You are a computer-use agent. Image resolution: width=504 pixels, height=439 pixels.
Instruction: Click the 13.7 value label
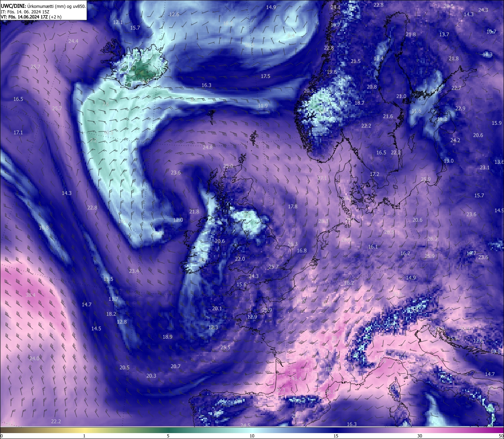(x=444, y=34)
